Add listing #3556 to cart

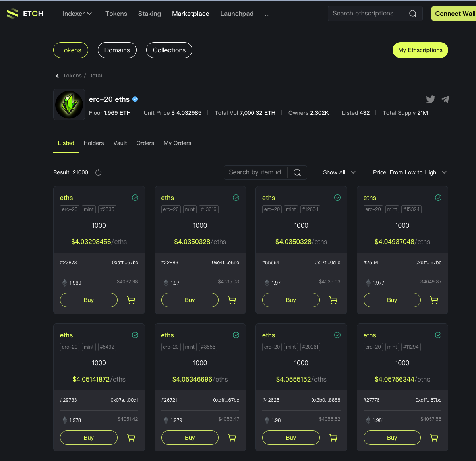coord(232,438)
